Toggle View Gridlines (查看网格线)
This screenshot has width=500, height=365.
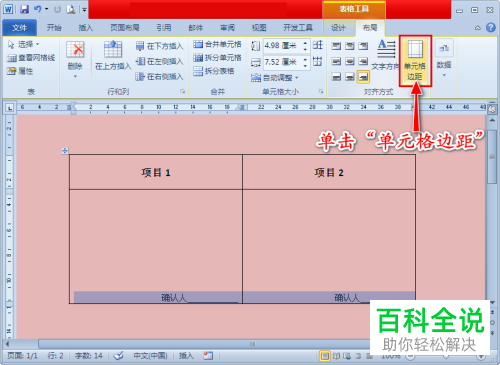click(31, 58)
